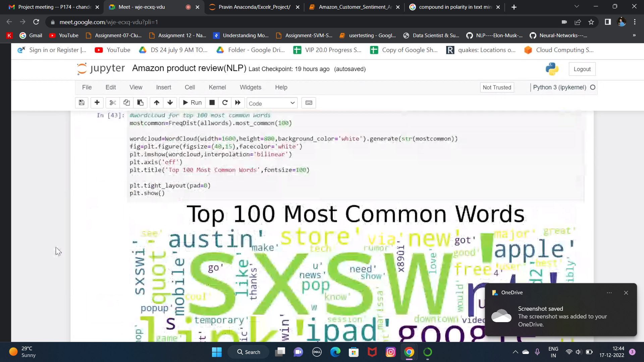The image size is (644, 362).
Task: Move the selected cell up
Action: point(157,103)
